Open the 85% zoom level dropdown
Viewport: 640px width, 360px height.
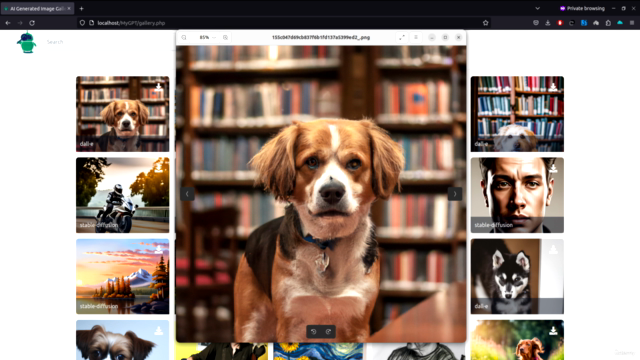tap(207, 37)
